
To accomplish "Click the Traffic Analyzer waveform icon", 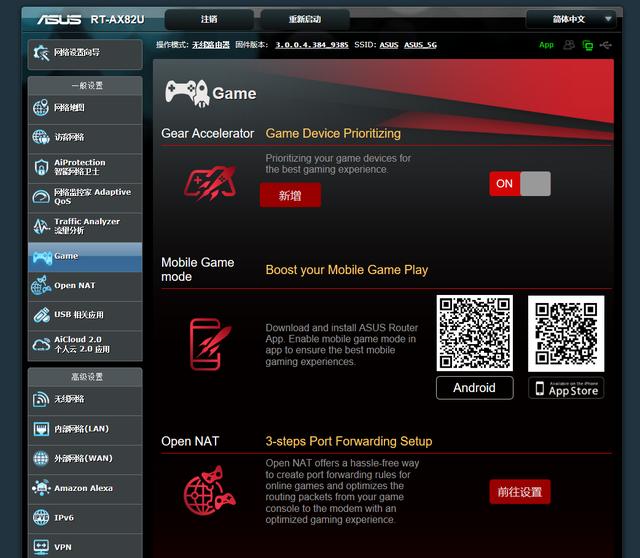I will pos(41,226).
